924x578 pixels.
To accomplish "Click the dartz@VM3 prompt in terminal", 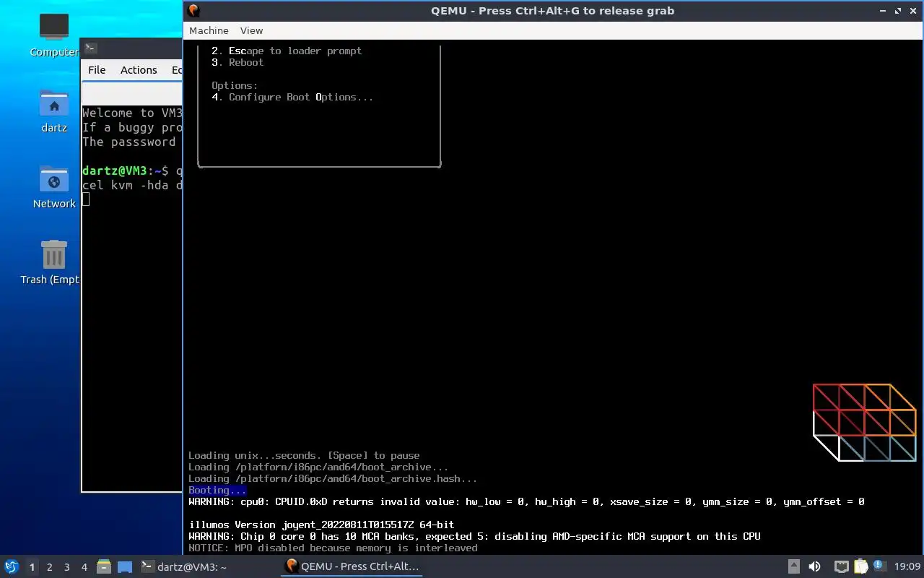I will click(125, 171).
